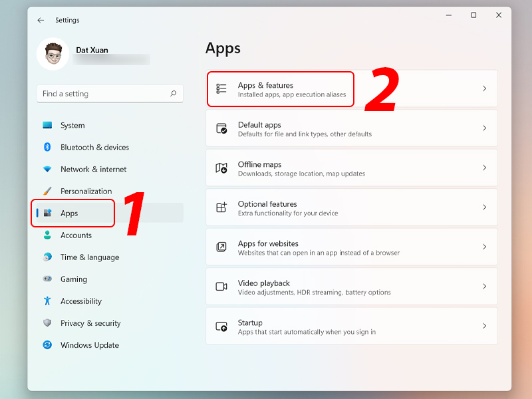Click 'Installed apps, app execution aliases' text
This screenshot has width=532, height=399.
pos(292,94)
